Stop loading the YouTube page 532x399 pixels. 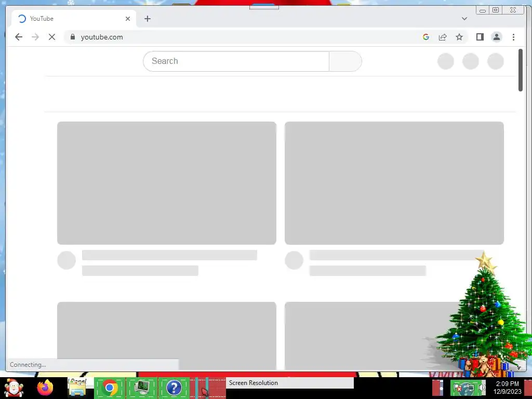click(52, 37)
